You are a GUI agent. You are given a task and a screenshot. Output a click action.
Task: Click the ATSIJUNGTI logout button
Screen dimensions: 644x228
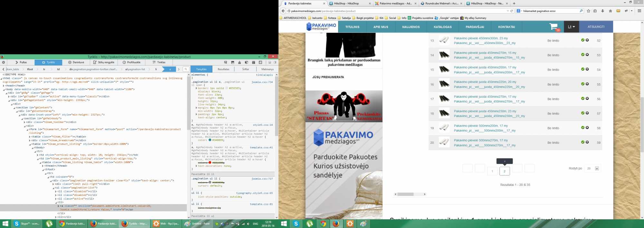596,27
